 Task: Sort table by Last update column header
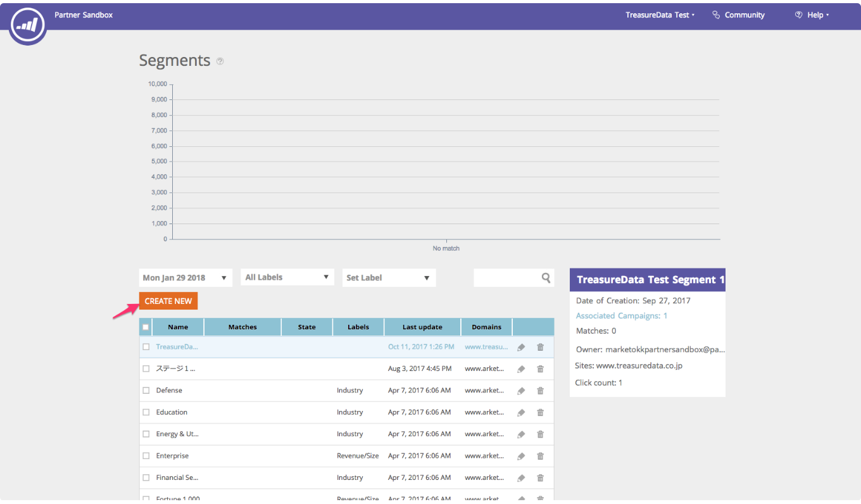[x=422, y=327]
